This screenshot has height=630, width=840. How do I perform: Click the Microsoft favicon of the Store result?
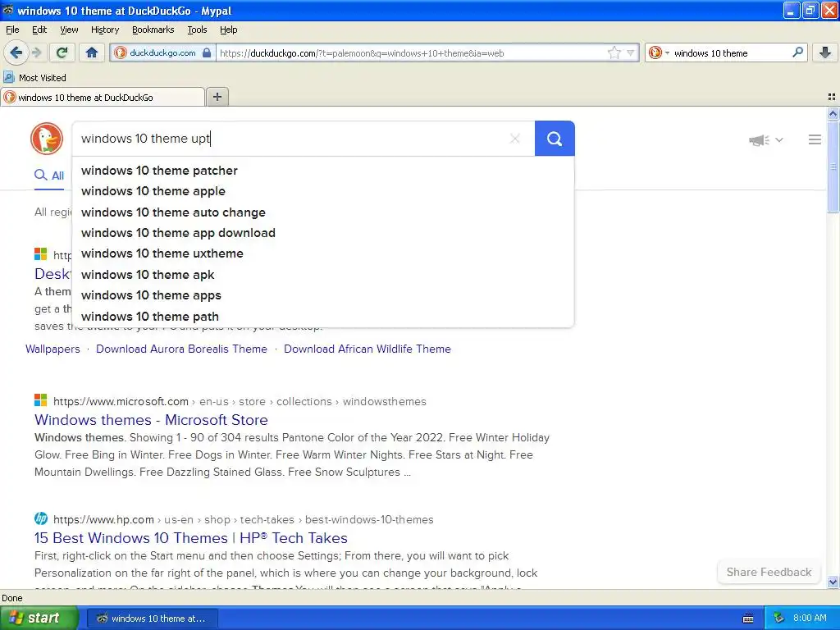[x=41, y=400]
